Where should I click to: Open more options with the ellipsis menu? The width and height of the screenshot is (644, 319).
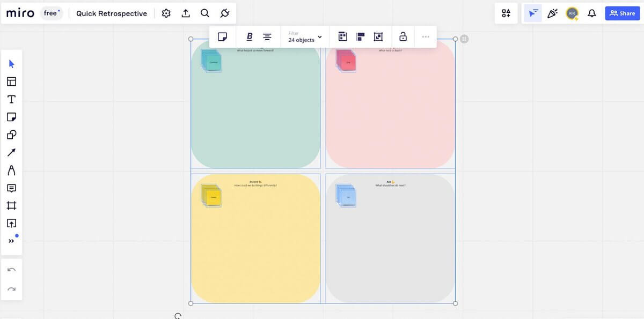point(426,36)
